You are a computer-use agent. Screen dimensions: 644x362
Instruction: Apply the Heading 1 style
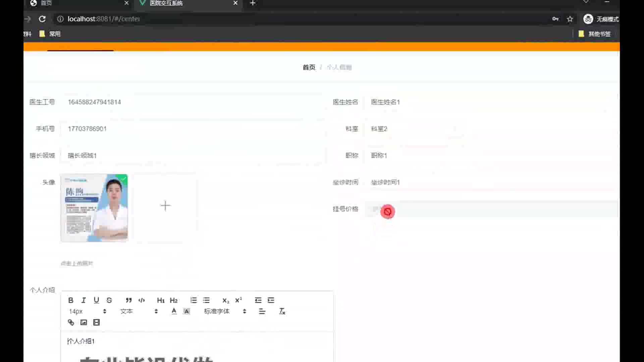tap(161, 300)
